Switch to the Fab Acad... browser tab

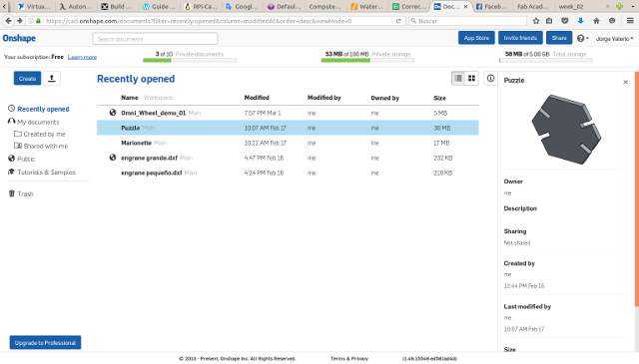point(532,7)
